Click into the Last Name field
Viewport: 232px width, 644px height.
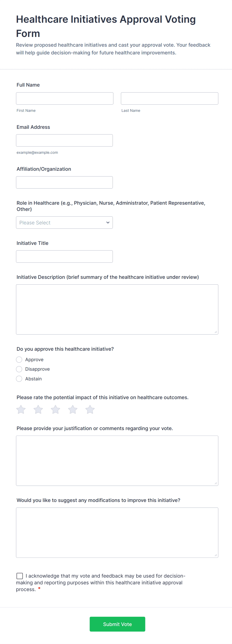(x=170, y=99)
